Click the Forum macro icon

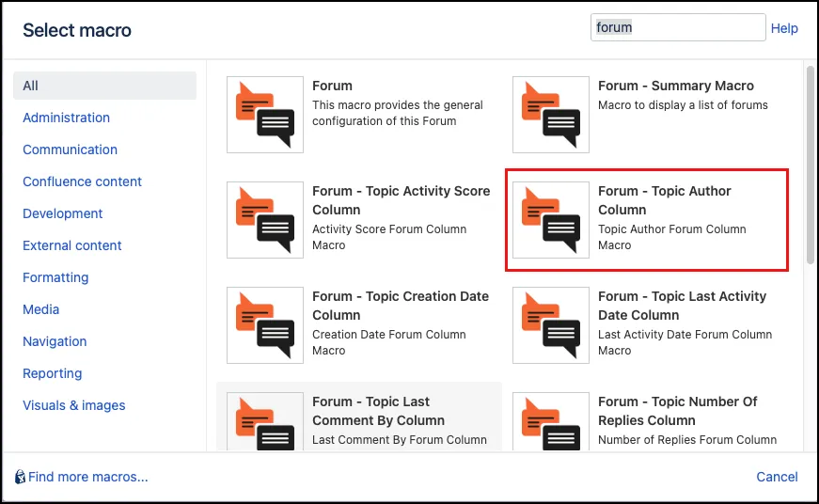[265, 115]
